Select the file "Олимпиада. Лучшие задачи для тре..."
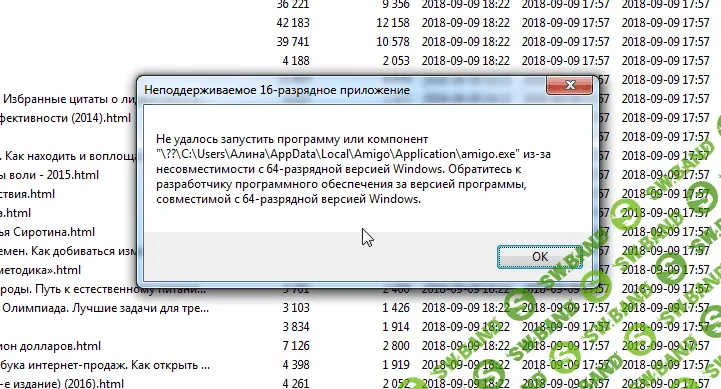 105,308
